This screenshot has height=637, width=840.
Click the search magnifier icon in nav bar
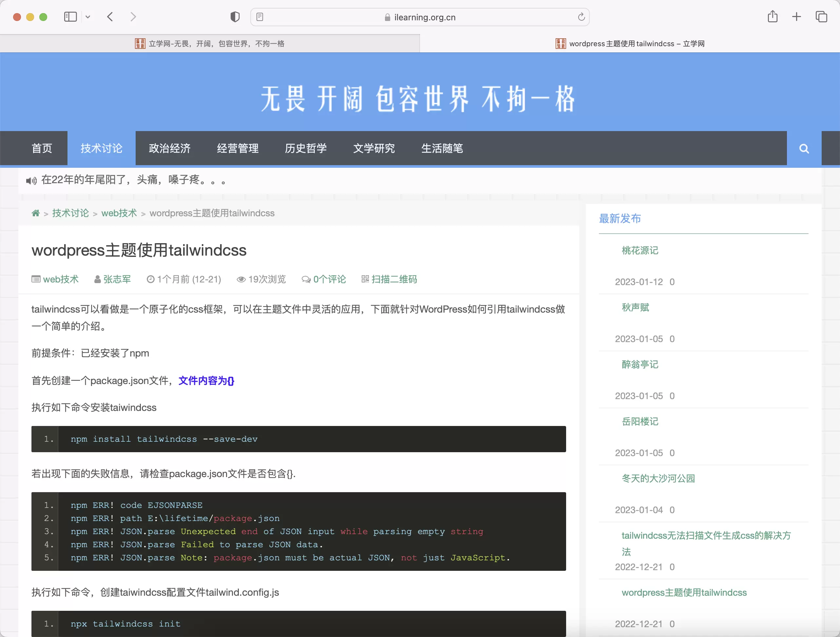(x=804, y=148)
